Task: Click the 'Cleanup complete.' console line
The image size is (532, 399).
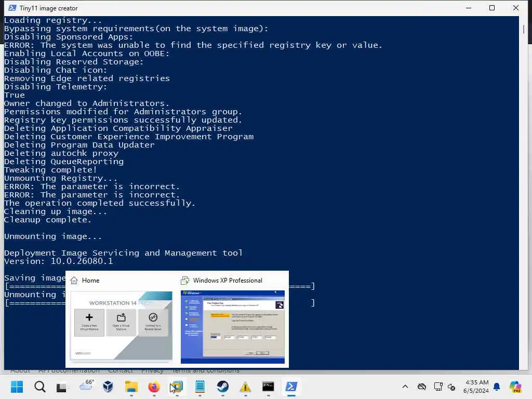Action: pos(48,220)
